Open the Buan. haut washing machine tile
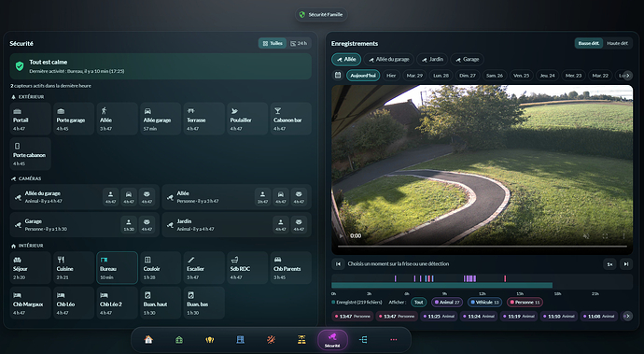644x354 pixels. [161, 303]
